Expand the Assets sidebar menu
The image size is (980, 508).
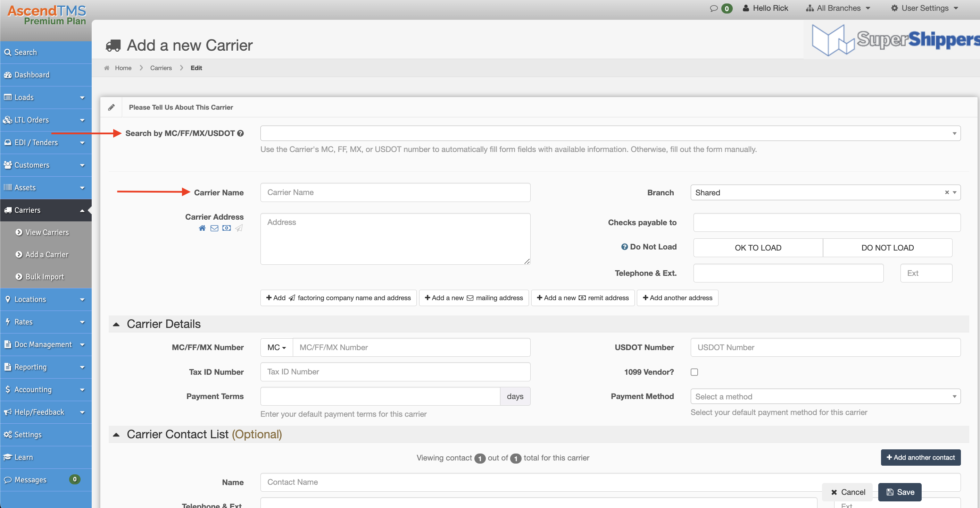[x=45, y=187]
